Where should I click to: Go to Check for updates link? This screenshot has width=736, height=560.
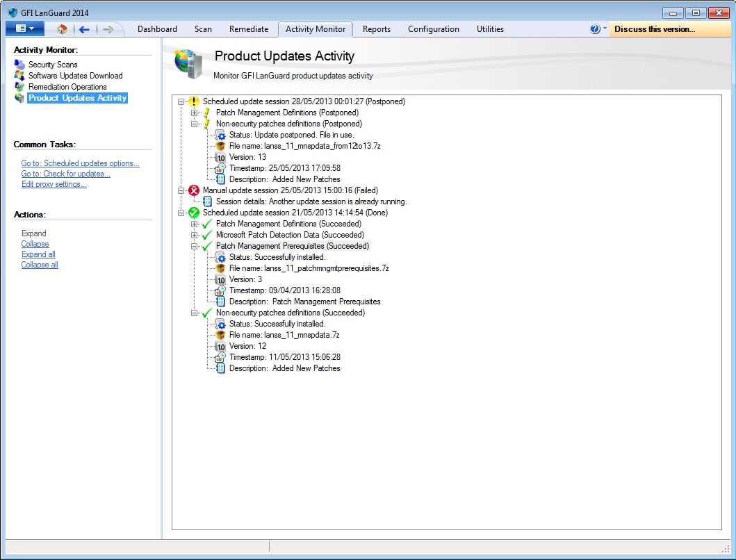(66, 174)
